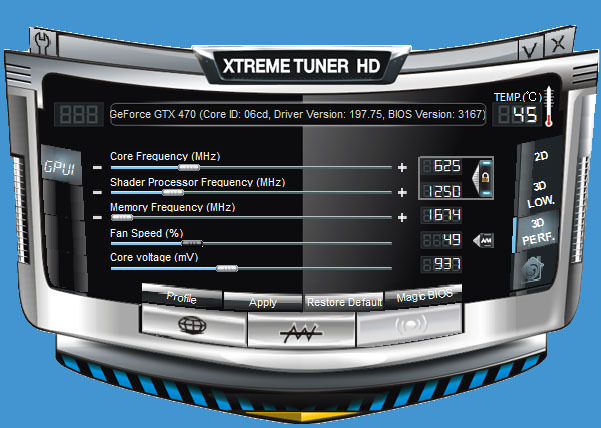This screenshot has width=601, height=428.
Task: Click the Shader Processor Frequency slider handle
Action: coord(173,192)
